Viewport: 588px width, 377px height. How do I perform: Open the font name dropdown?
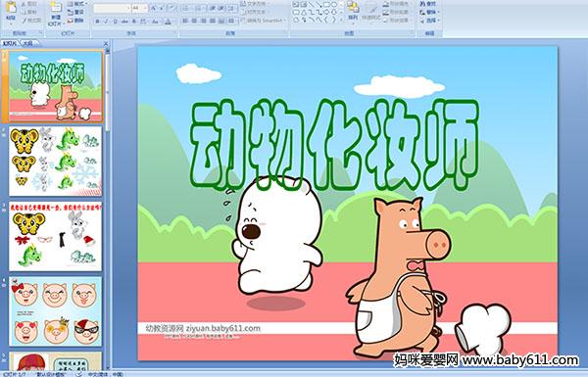tap(128, 8)
